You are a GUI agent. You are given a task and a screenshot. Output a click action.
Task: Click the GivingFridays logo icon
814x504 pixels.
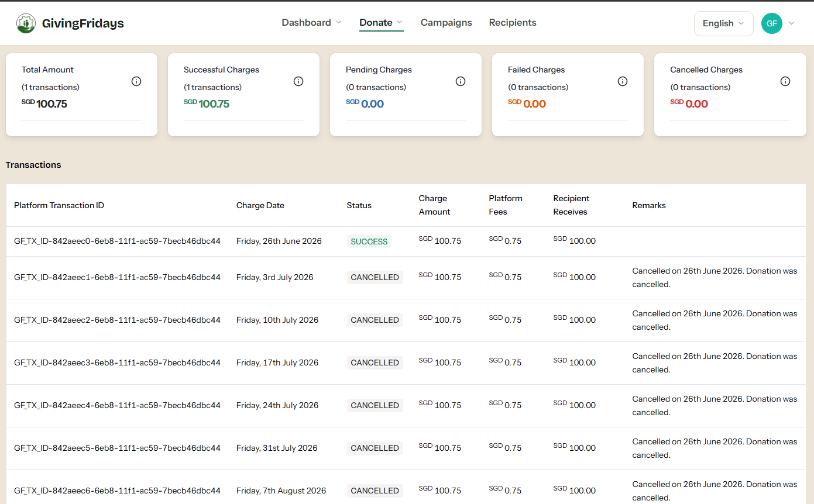(26, 23)
